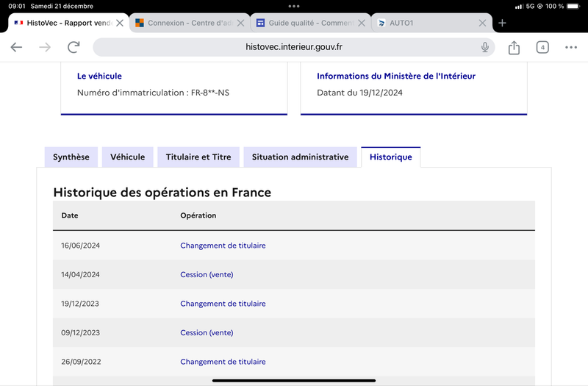Click the Date column header
Image resolution: width=588 pixels, height=386 pixels.
[70, 215]
